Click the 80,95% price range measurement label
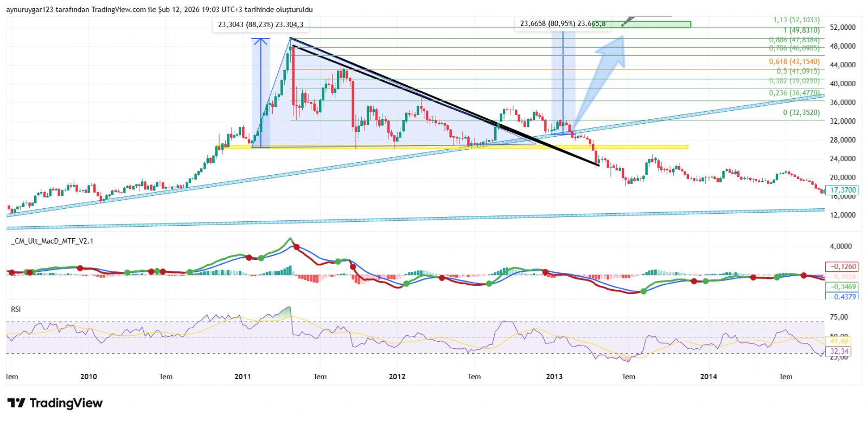Viewport: 868px width, 421px height. (x=562, y=23)
